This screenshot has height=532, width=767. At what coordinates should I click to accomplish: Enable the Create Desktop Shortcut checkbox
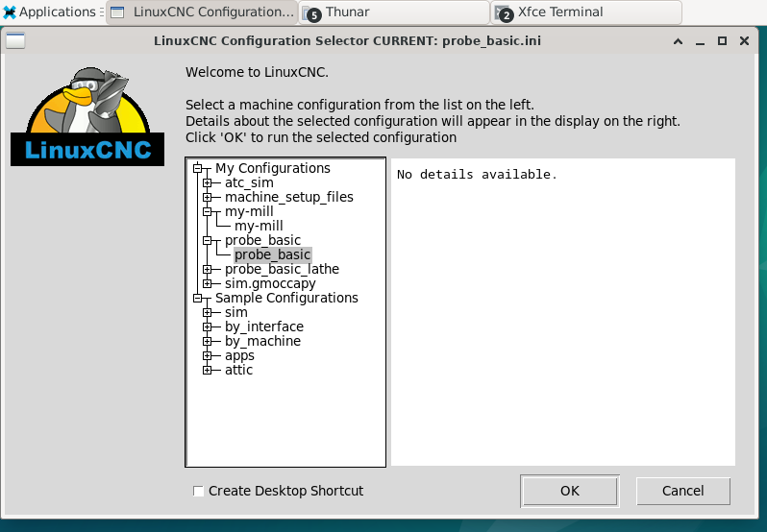(x=198, y=491)
